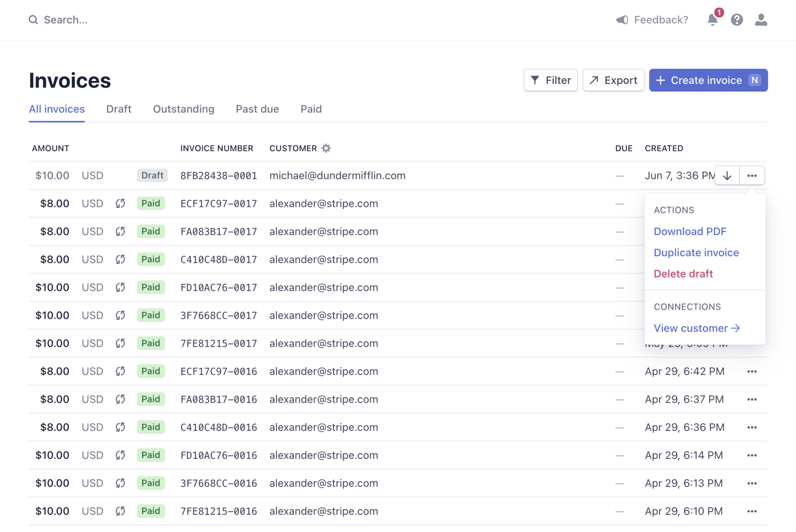Open customer column settings gear
The image size is (796, 532).
click(x=326, y=148)
